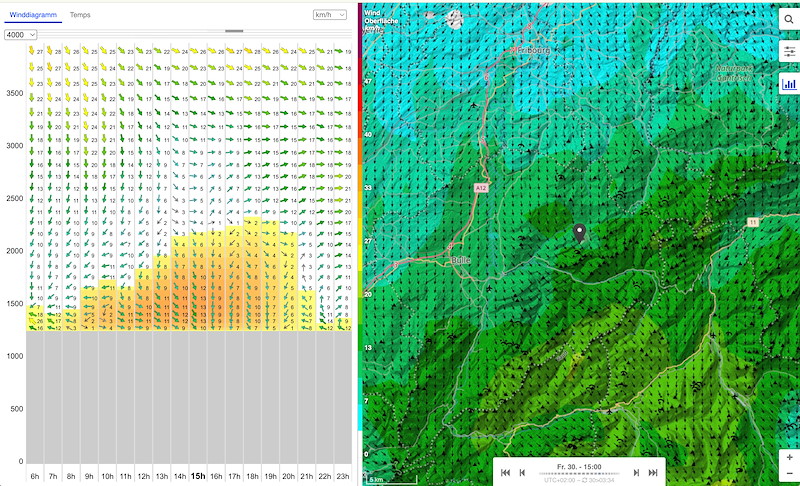
Task: Click the UTC+02:00 model run info text
Action: click(579, 480)
